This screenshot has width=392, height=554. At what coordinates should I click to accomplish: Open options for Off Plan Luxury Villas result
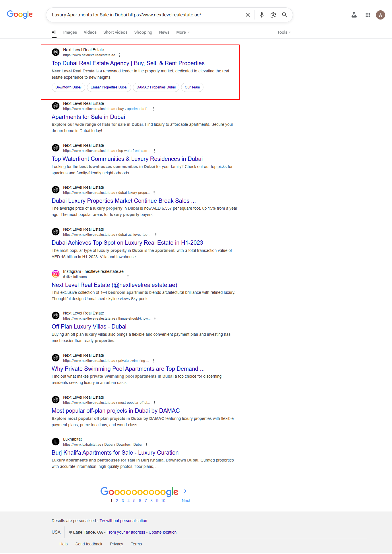point(155,318)
